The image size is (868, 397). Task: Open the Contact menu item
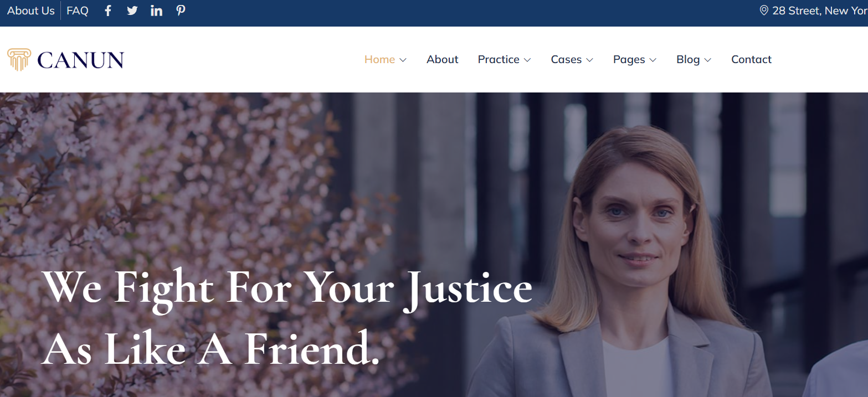pyautogui.click(x=751, y=59)
